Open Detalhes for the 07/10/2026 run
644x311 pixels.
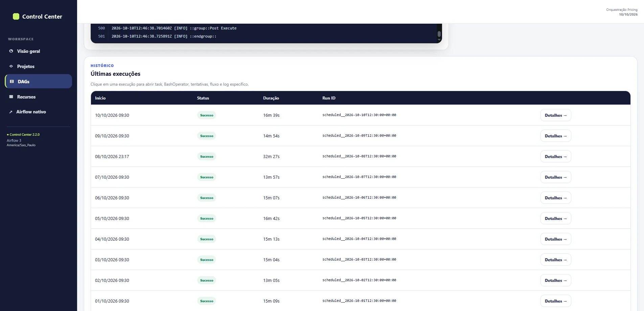click(556, 177)
